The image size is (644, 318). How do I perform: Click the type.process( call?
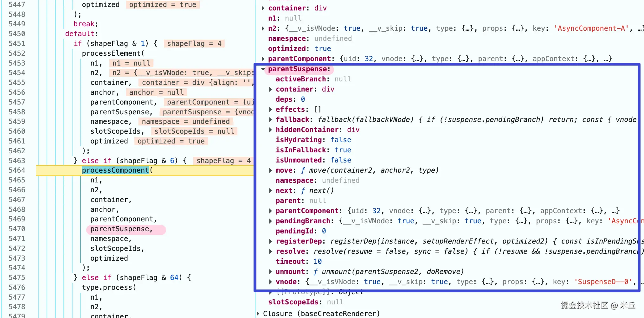[x=109, y=287]
